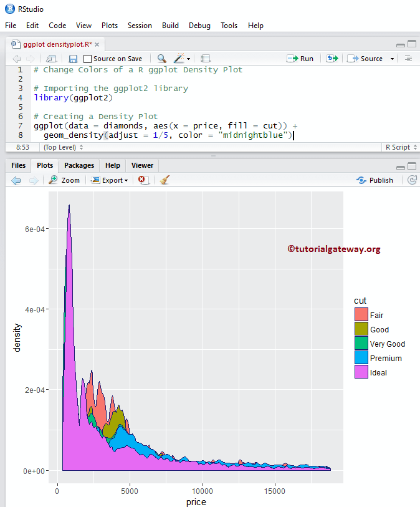Switch to the Plots tab
This screenshot has width=420, height=507.
click(45, 165)
